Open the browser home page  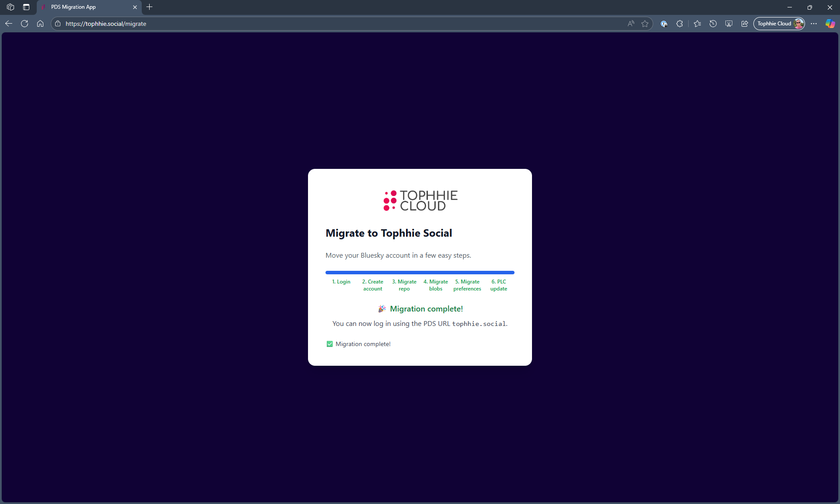pos(40,24)
